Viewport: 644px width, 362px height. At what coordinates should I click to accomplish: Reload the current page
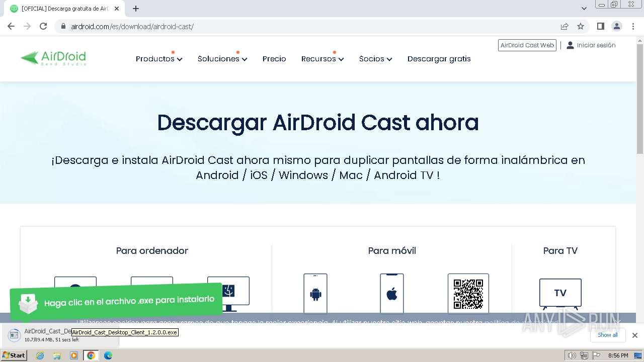coord(43,26)
